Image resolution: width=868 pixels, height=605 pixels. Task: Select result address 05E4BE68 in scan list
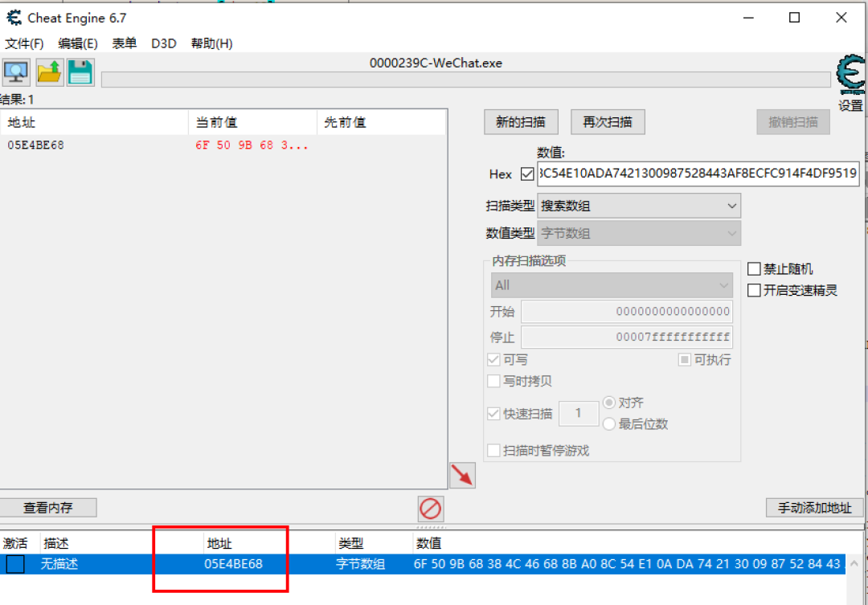pos(36,145)
